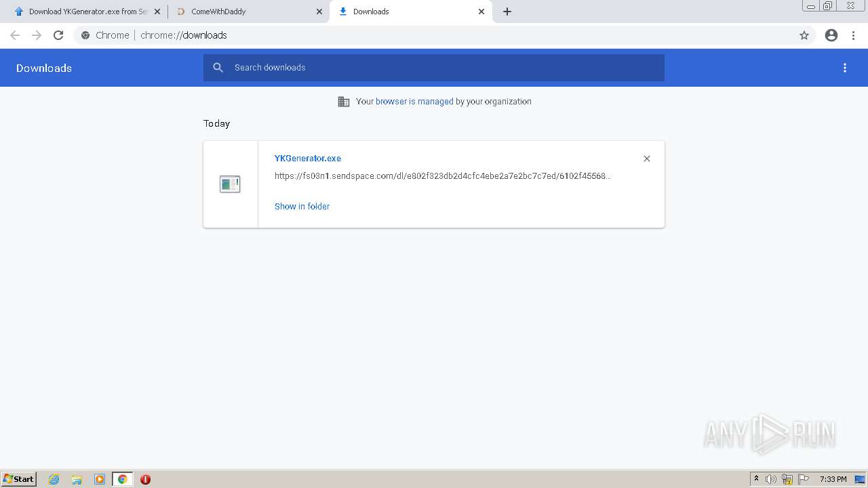Click the network tray icon
Viewport: 868px width, 488px height.
[787, 479]
